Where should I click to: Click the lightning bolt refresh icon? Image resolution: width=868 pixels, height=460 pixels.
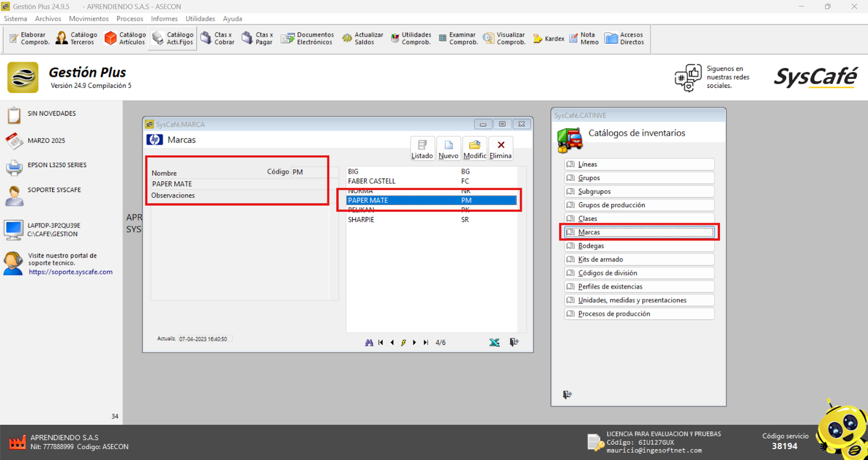pos(403,342)
